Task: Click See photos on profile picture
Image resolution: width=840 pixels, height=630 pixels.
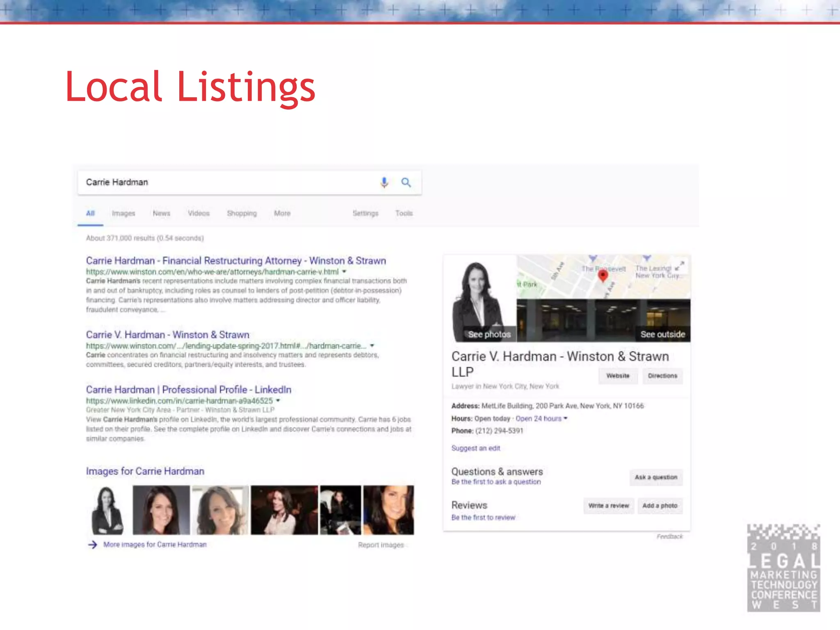Action: 489,334
